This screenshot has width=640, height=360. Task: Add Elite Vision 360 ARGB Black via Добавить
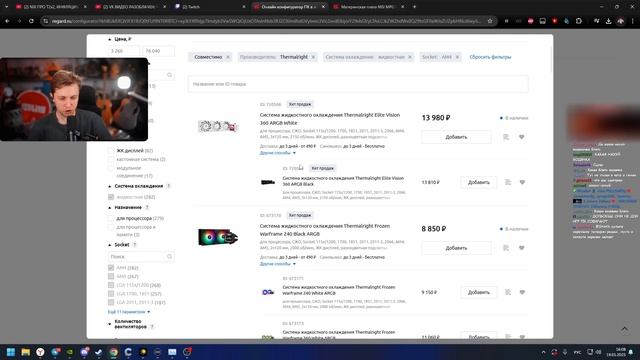click(x=479, y=182)
